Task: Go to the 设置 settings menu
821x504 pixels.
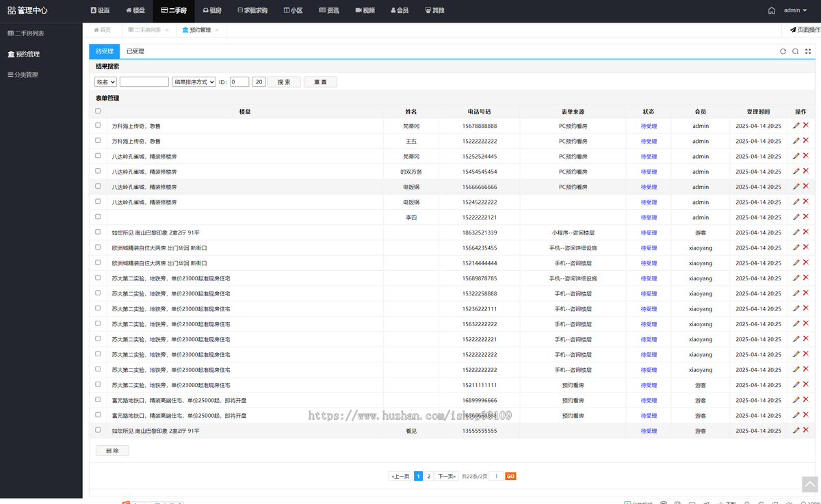Action: 100,10
